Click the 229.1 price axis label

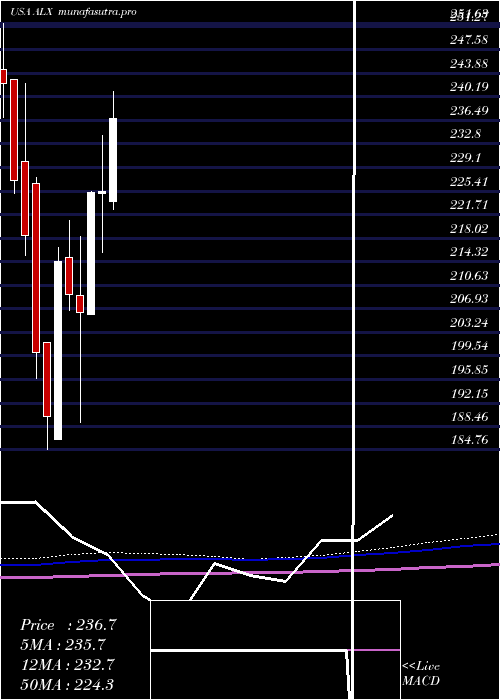465,158
